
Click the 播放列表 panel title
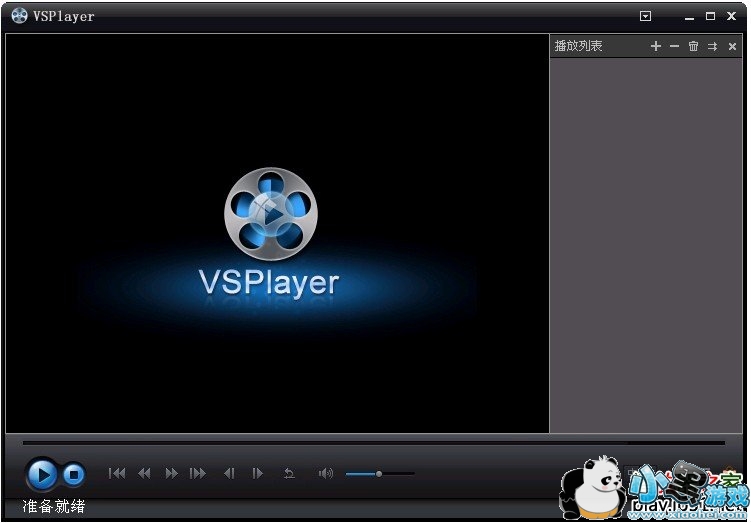[x=578, y=46]
